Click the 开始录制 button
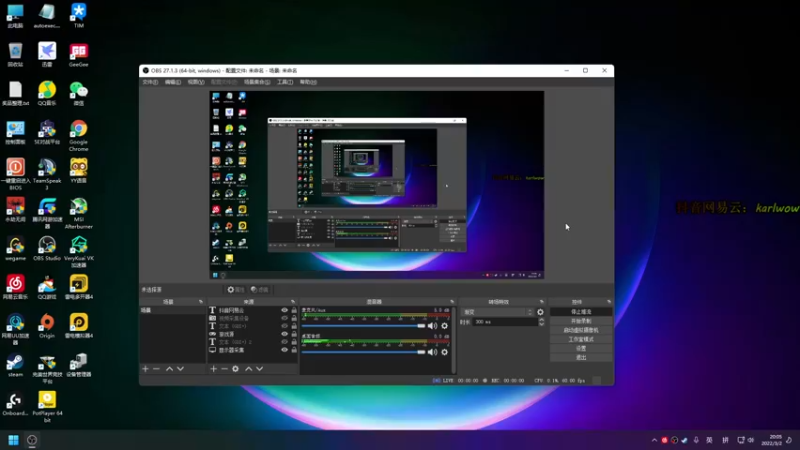Image resolution: width=800 pixels, height=450 pixels. click(581, 321)
